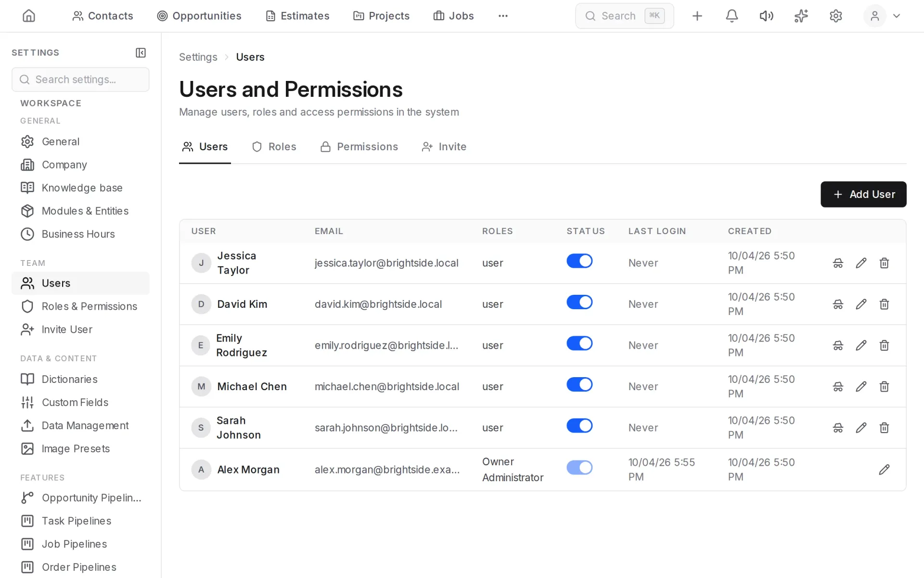Collapse the settings sidebar panel icon
This screenshot has height=578, width=924.
(141, 53)
